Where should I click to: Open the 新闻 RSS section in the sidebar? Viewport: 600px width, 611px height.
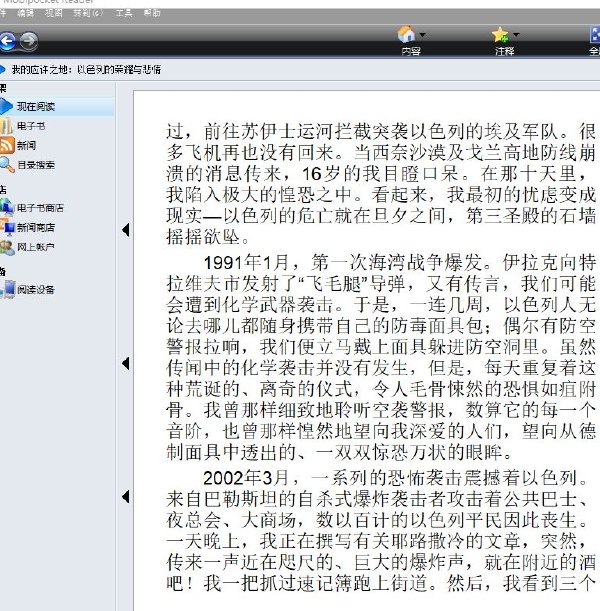coord(19,145)
